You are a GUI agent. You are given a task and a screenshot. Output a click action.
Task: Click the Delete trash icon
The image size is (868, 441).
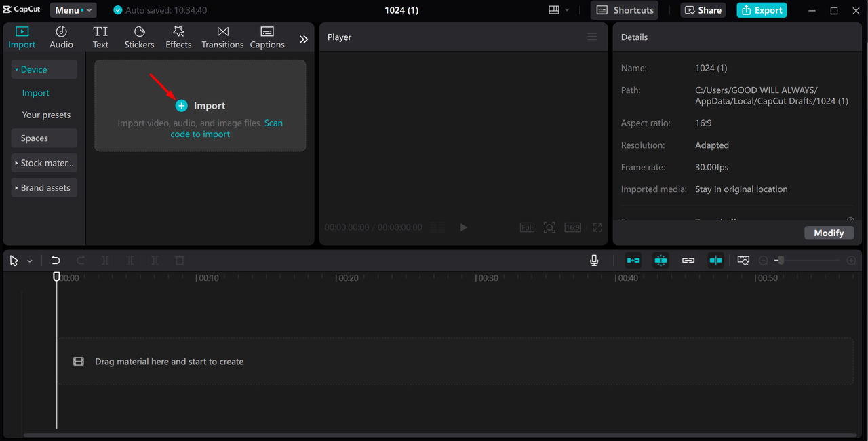180,261
